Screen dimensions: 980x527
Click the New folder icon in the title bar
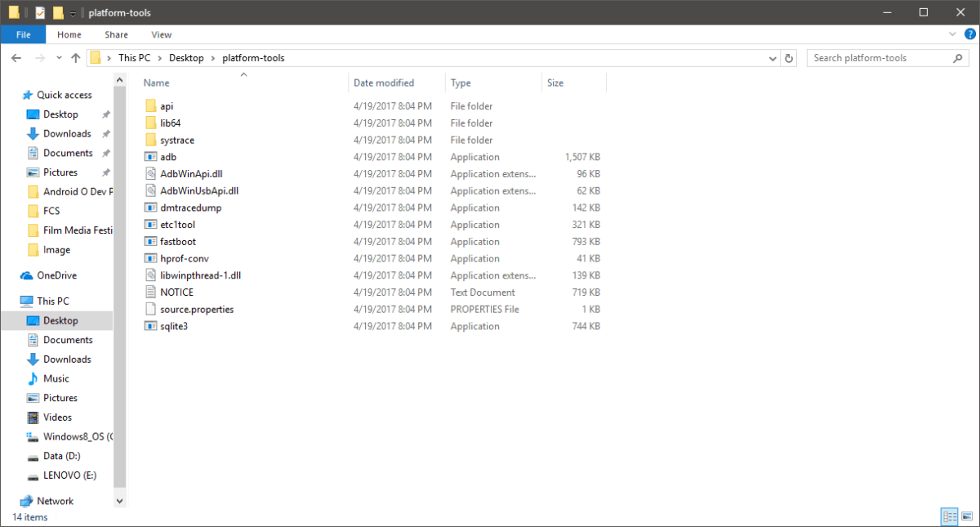coord(57,13)
